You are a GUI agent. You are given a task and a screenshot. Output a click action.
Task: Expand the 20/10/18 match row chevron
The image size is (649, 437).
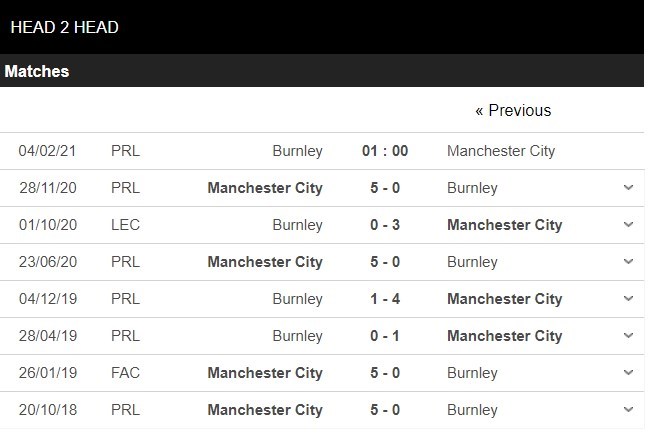point(628,410)
